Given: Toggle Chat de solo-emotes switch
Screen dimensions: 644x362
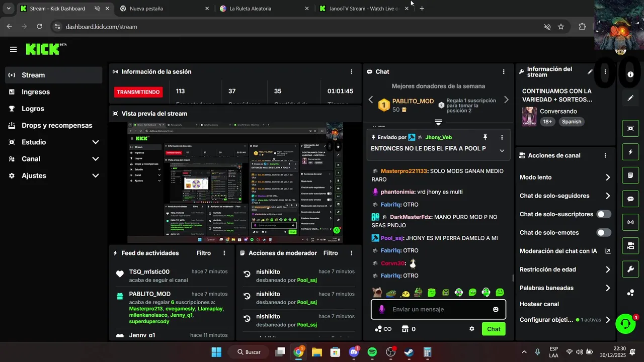Looking at the screenshot, I should [x=604, y=233].
